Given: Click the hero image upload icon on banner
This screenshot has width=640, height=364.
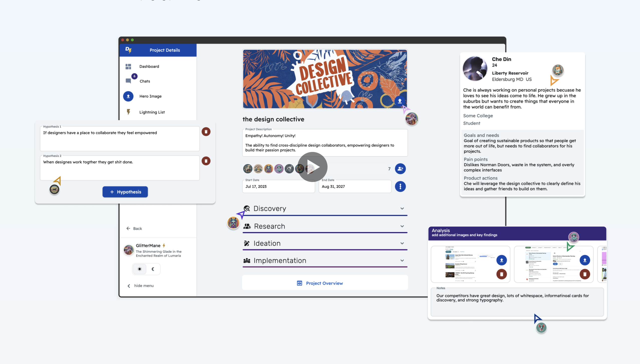Looking at the screenshot, I should pos(400,101).
